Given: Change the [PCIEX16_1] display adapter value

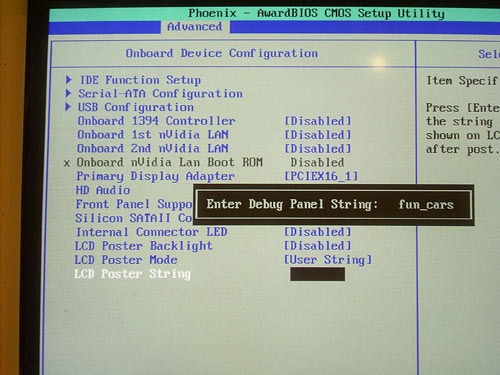Looking at the screenshot, I should click(x=321, y=176).
